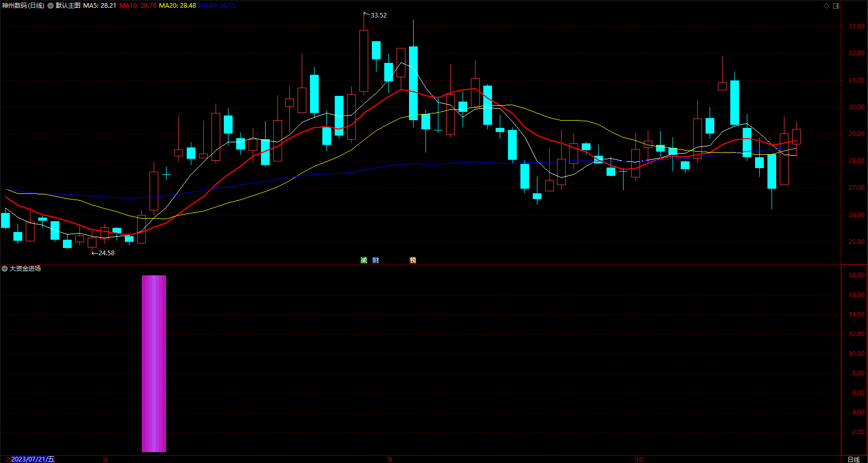The image size is (868, 463).
Task: Click the 33.00 price axis label
Action: tap(856, 26)
